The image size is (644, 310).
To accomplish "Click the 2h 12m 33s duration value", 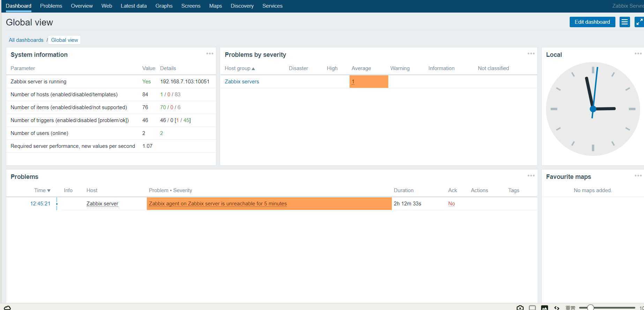I will tap(407, 204).
